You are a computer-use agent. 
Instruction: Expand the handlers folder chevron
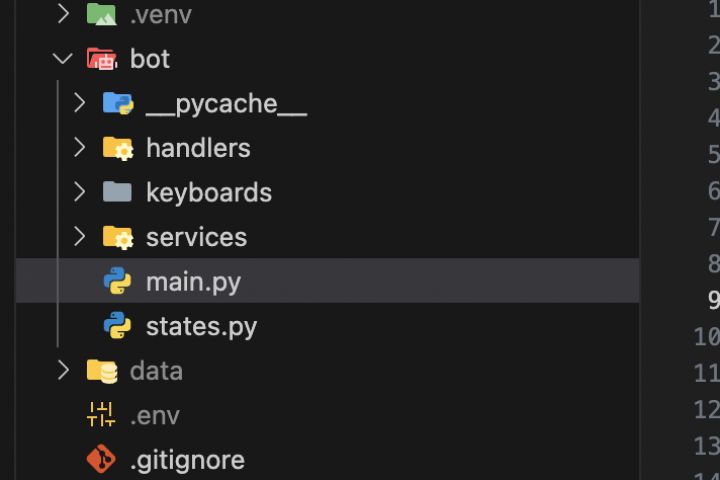click(x=80, y=148)
